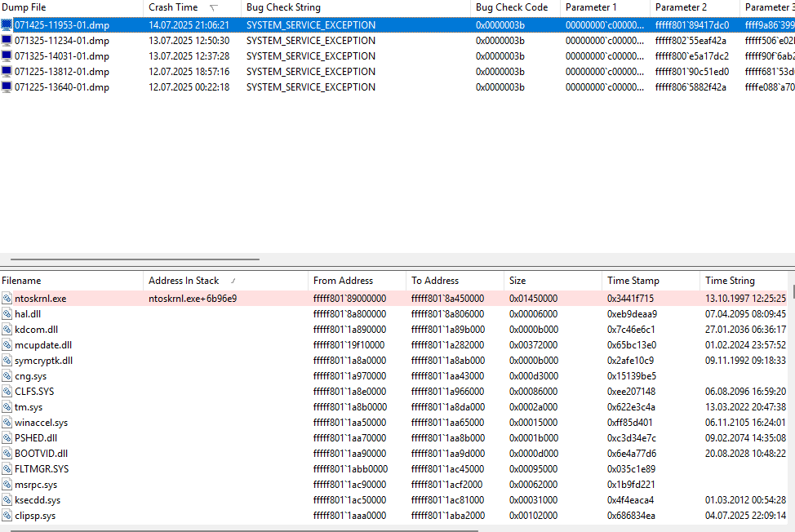This screenshot has width=795, height=532.
Task: Select the winaccel.sys file name
Action: [41, 423]
